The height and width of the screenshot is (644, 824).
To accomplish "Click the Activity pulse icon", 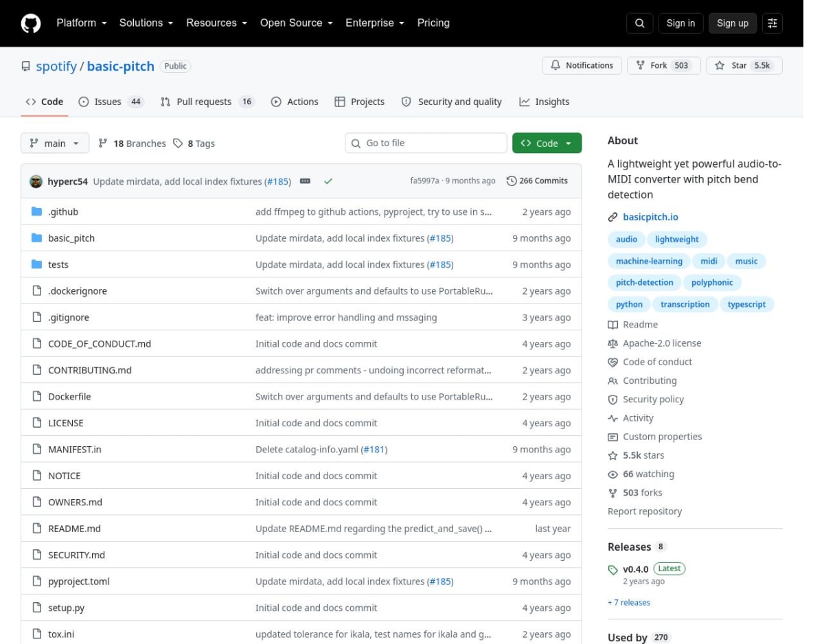I will click(x=613, y=418).
